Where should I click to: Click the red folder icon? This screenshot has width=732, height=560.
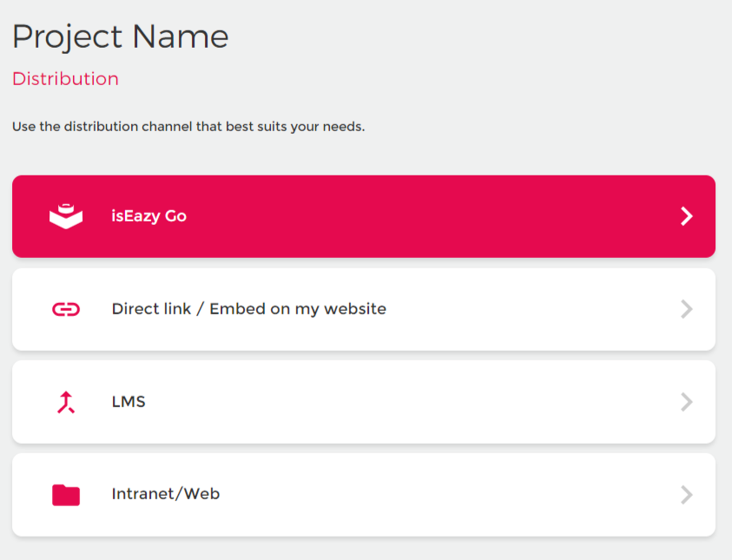[66, 495]
